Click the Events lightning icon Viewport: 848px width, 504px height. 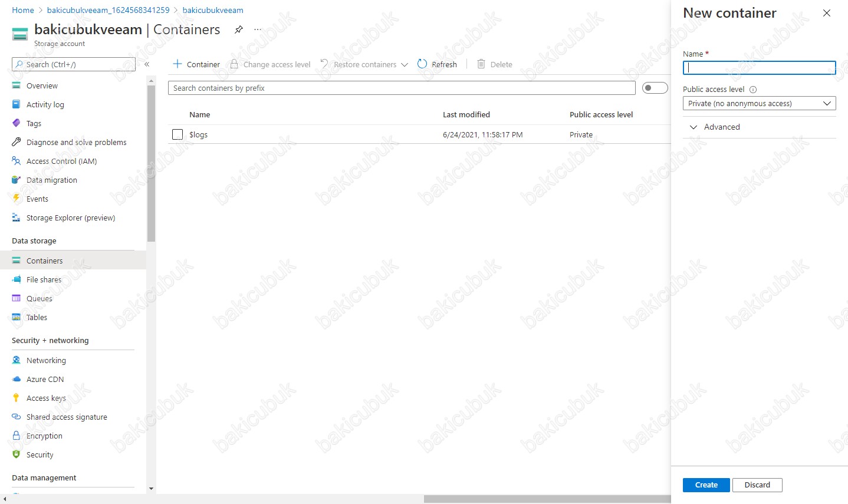(x=17, y=199)
